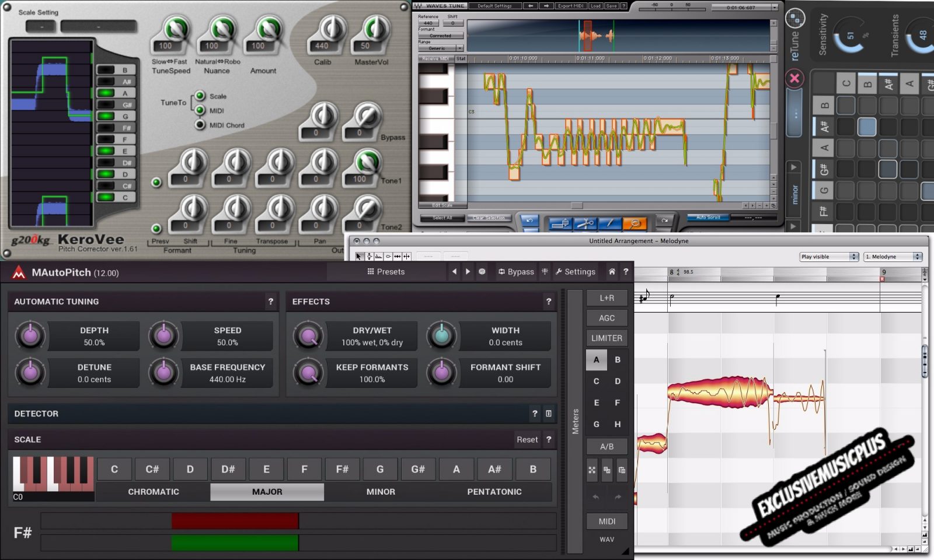
Task: Click MAutoPitch randomize icon below A/B
Action: pyautogui.click(x=592, y=470)
